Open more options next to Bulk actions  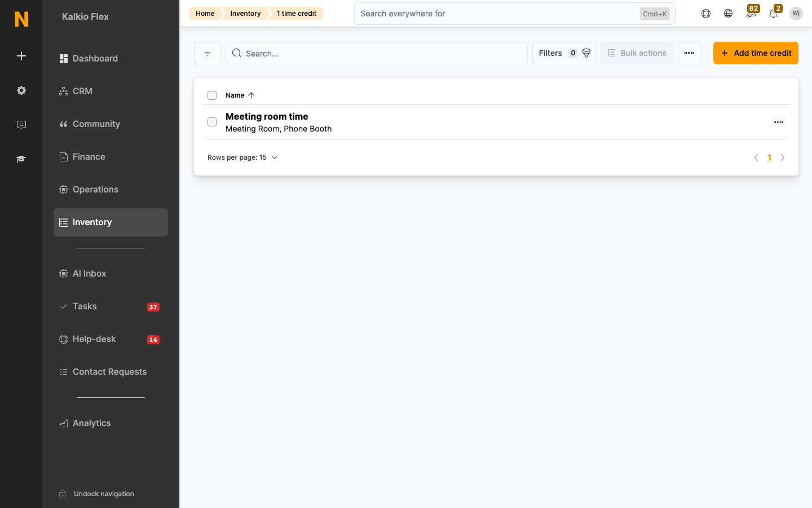tap(689, 53)
